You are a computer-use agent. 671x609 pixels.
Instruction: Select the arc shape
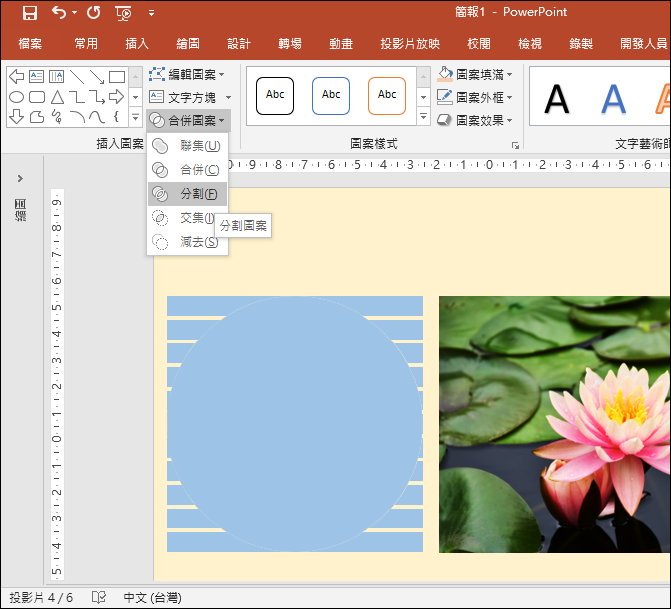pyautogui.click(x=77, y=116)
